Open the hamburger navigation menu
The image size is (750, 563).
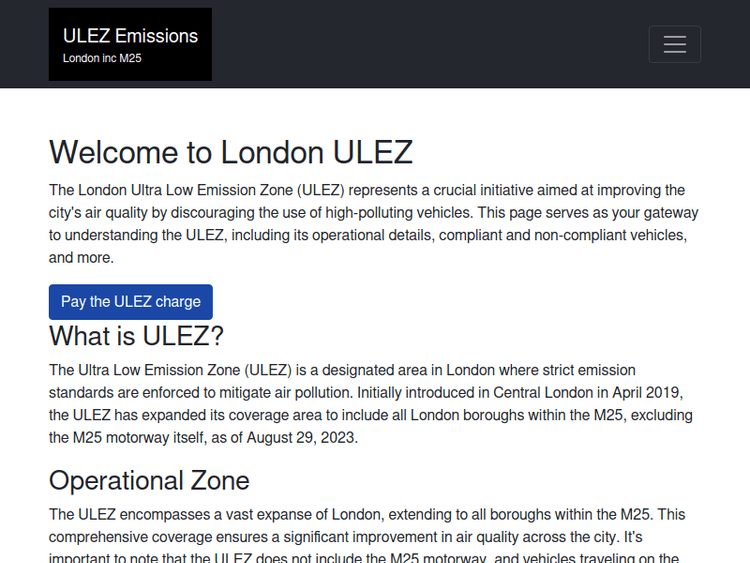coord(674,44)
